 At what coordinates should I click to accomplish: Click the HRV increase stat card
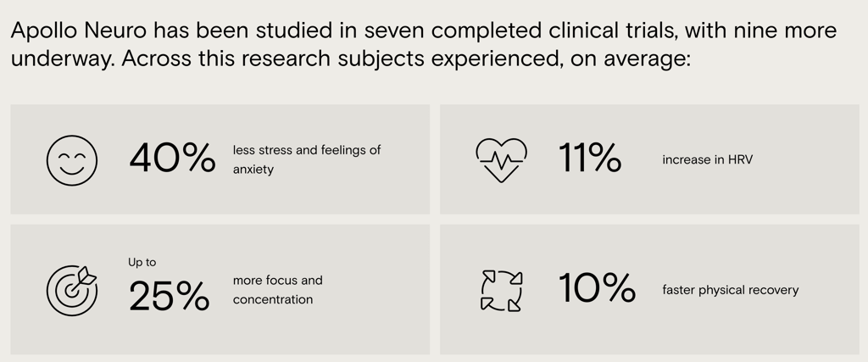[649, 159]
